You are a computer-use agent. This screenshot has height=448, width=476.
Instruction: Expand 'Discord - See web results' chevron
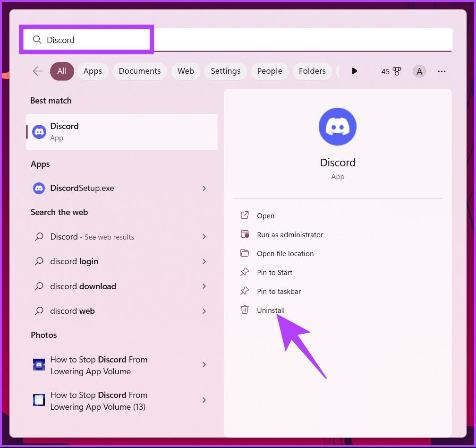coord(204,237)
